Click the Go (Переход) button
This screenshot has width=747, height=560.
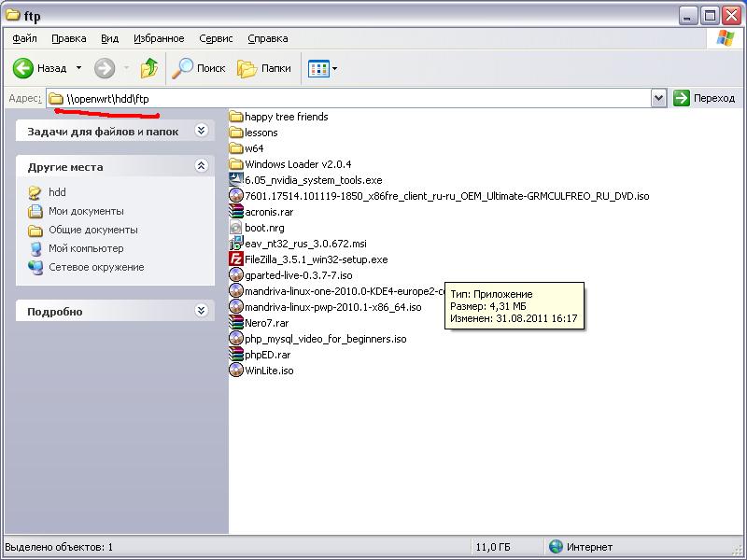(x=704, y=98)
